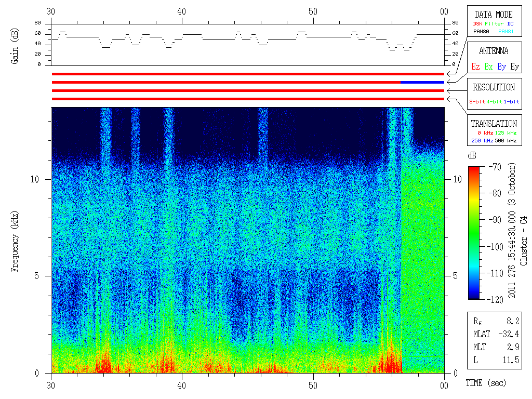Viewport: 532px width, 399px height.
Task: Select the blue By antenna label
Action: coord(501,66)
